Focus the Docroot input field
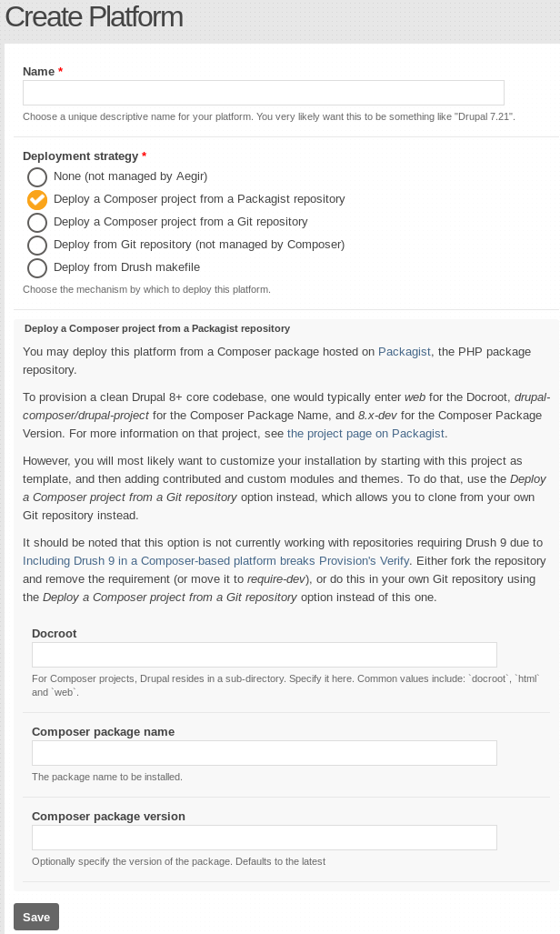This screenshot has width=560, height=934. [x=264, y=655]
